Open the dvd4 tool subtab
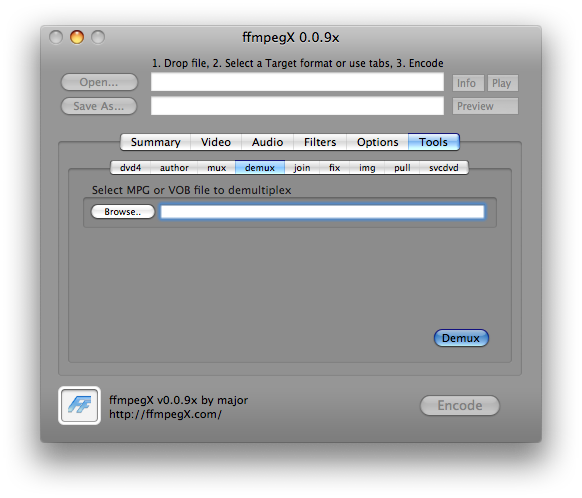 (x=130, y=168)
